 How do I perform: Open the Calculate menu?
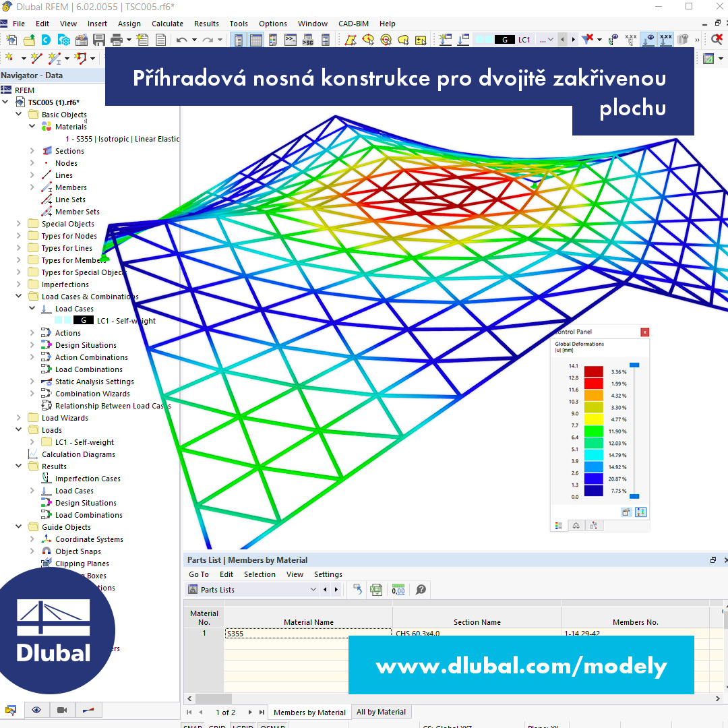167,24
